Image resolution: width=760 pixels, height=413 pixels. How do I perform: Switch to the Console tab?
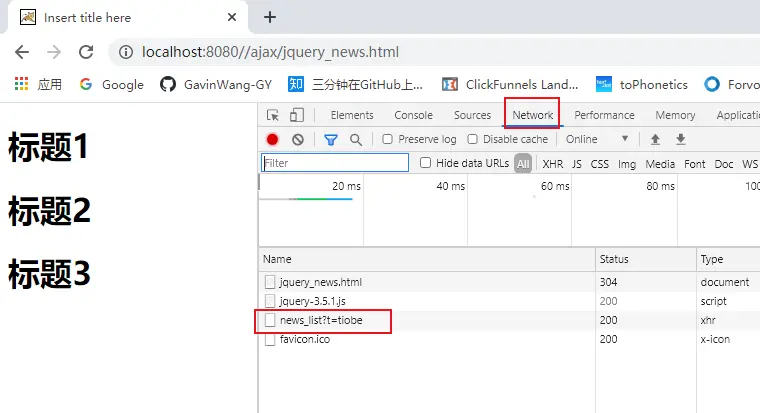pyautogui.click(x=413, y=115)
